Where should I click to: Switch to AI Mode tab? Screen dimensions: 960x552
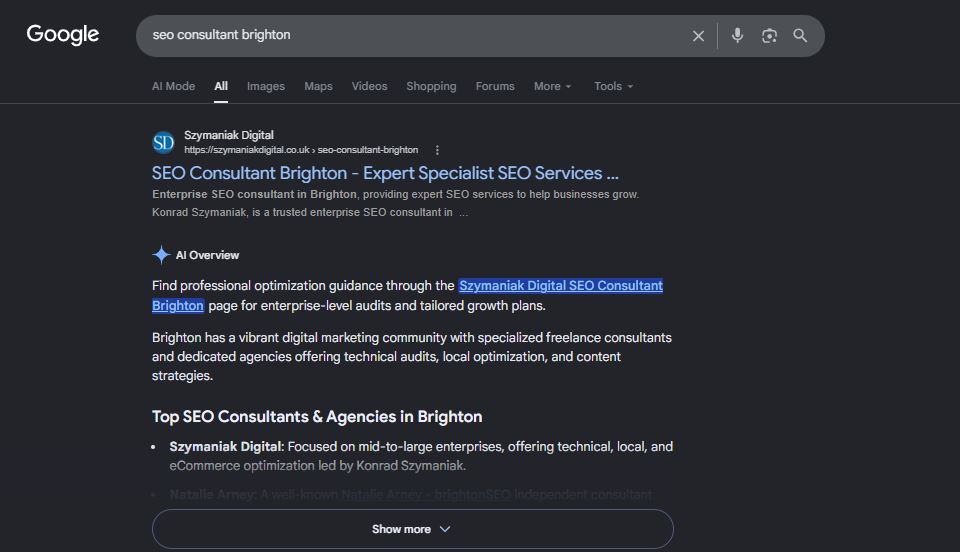(173, 86)
